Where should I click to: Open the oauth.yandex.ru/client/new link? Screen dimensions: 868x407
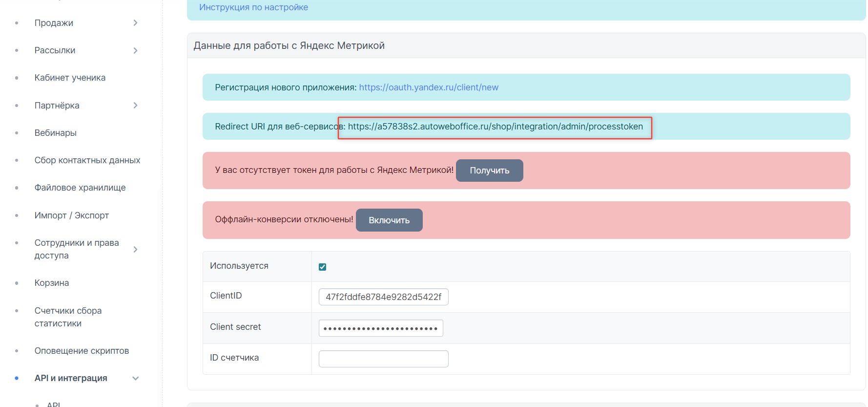(428, 87)
